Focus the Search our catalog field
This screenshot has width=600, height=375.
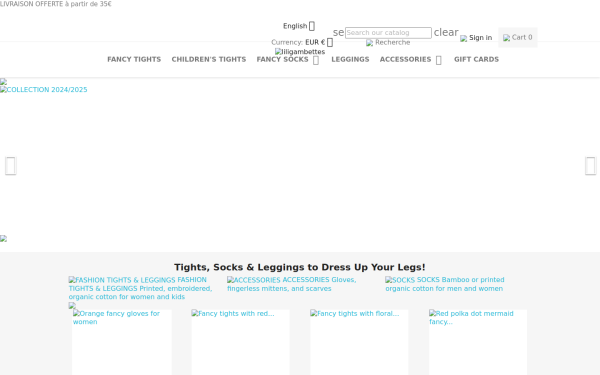pyautogui.click(x=388, y=33)
